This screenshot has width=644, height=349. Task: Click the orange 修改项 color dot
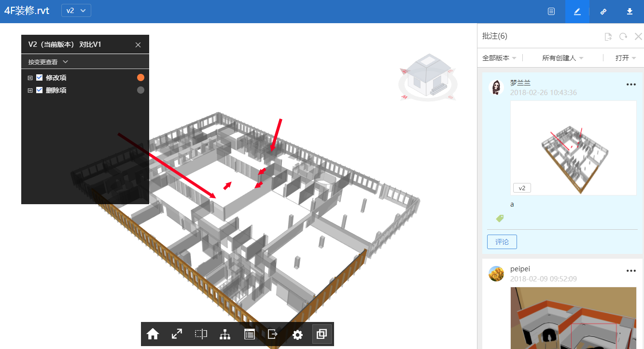(140, 77)
